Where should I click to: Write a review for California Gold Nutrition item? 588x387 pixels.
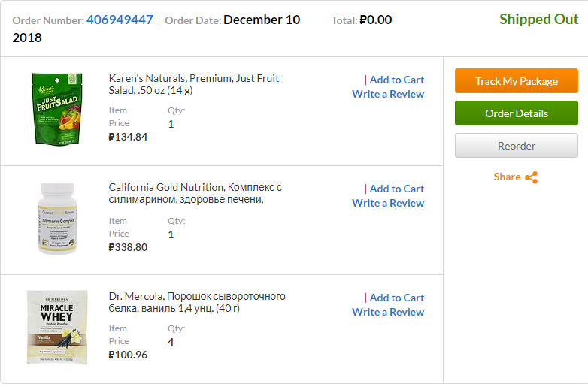click(x=388, y=203)
